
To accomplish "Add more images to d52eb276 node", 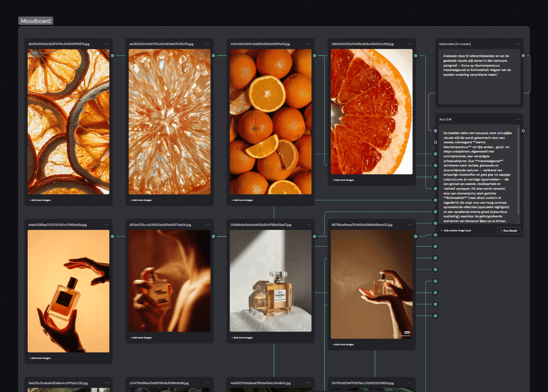I will click(141, 338).
